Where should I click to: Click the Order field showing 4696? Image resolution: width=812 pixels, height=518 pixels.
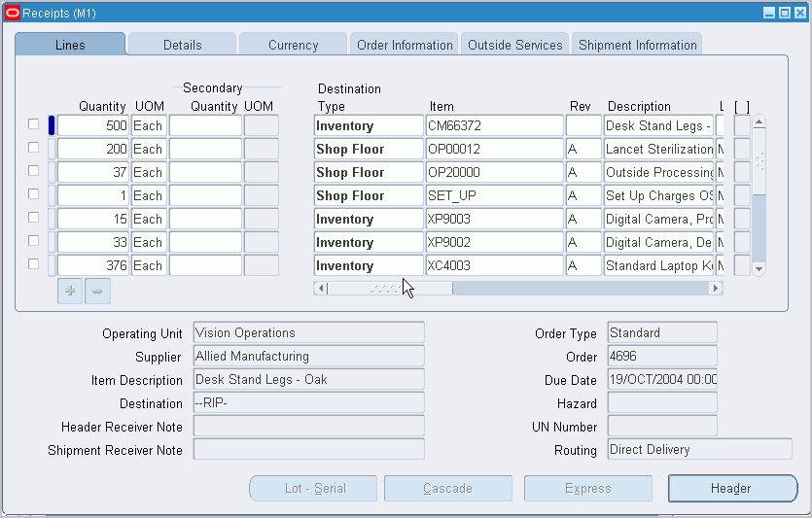tap(662, 356)
